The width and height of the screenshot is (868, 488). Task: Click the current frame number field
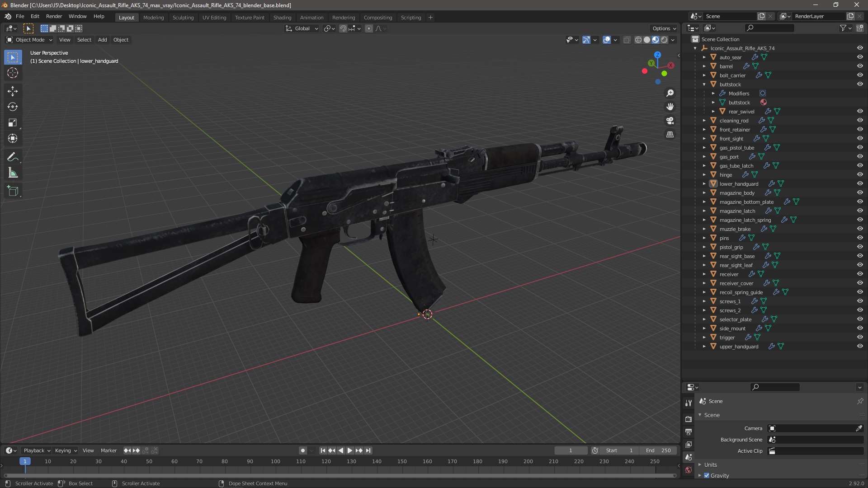click(571, 450)
